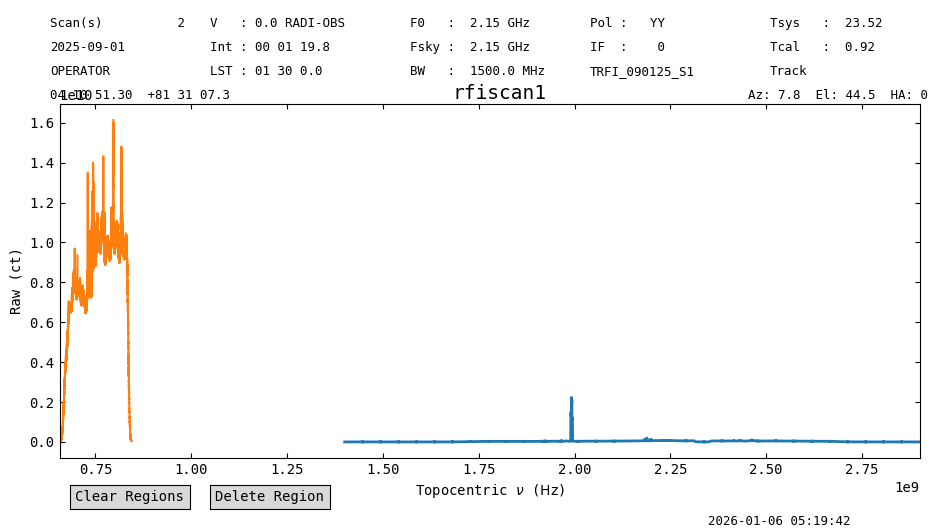Image resolution: width=929 pixels, height=531 pixels.
Task: Click the Delete Region button
Action: coord(270,497)
